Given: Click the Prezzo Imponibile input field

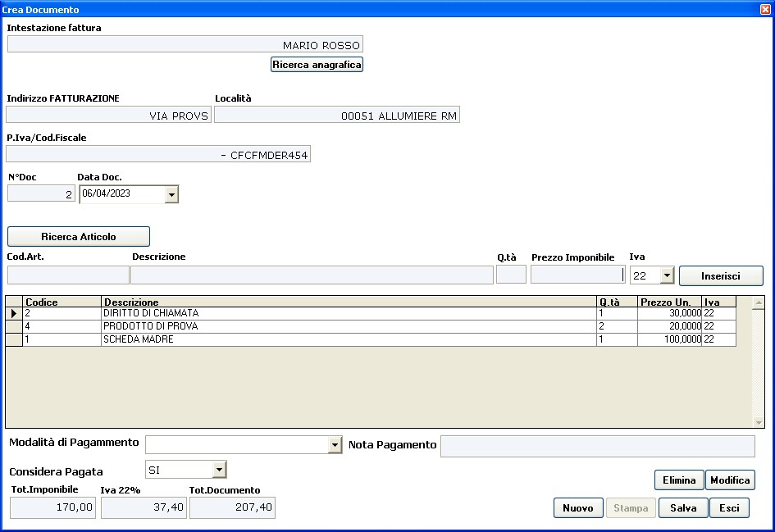Looking at the screenshot, I should pyautogui.click(x=578, y=275).
